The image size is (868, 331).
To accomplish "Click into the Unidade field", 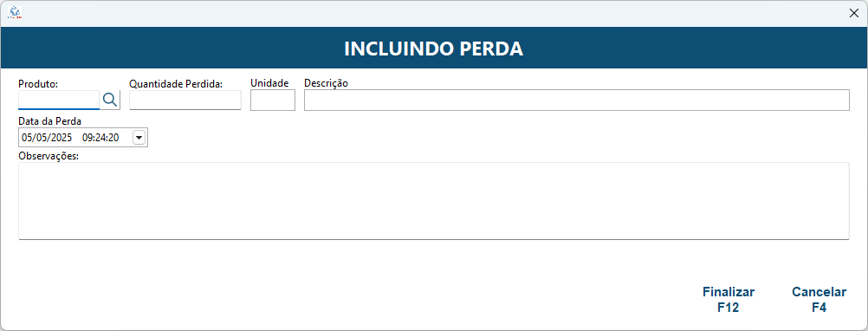I will [273, 101].
